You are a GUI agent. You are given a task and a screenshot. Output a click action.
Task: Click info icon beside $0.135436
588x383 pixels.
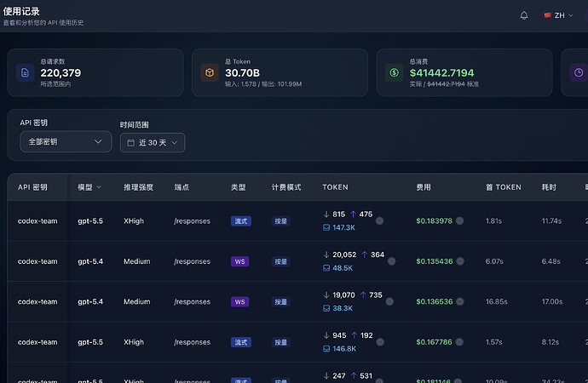point(460,261)
